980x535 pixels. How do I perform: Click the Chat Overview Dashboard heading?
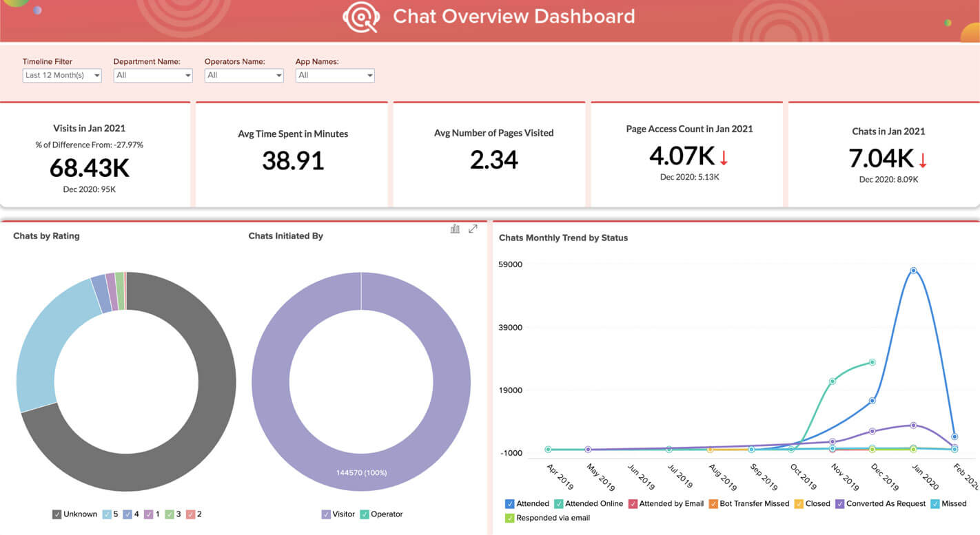[514, 17]
